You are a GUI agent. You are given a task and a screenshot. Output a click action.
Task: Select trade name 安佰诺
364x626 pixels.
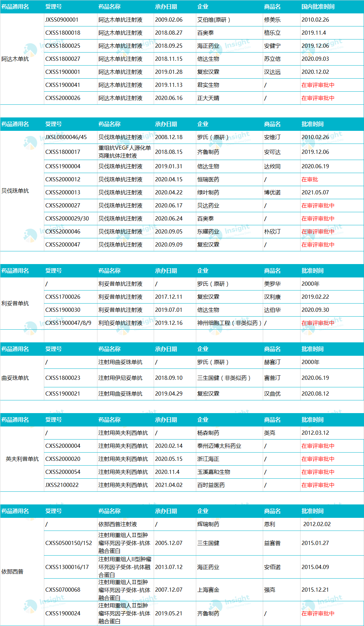point(272,567)
